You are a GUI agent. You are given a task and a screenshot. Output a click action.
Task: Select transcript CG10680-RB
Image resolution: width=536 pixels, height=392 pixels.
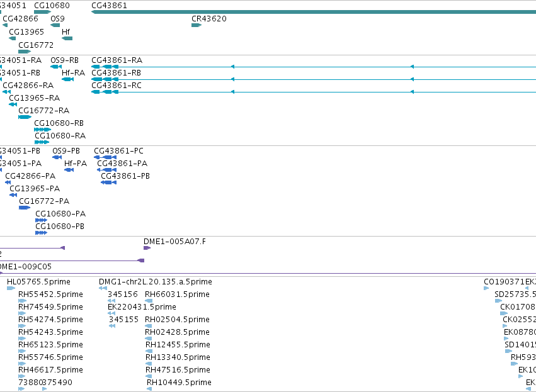click(43, 130)
